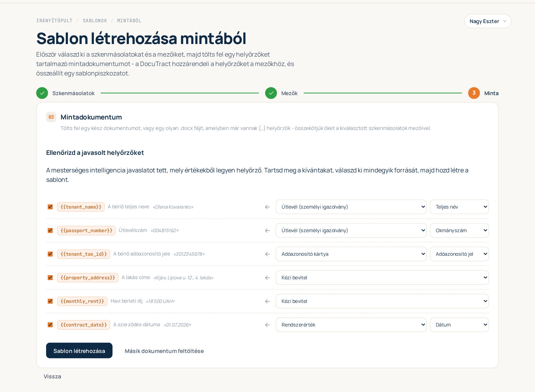Click the orange step 3 circle for Minta

pyautogui.click(x=474, y=93)
